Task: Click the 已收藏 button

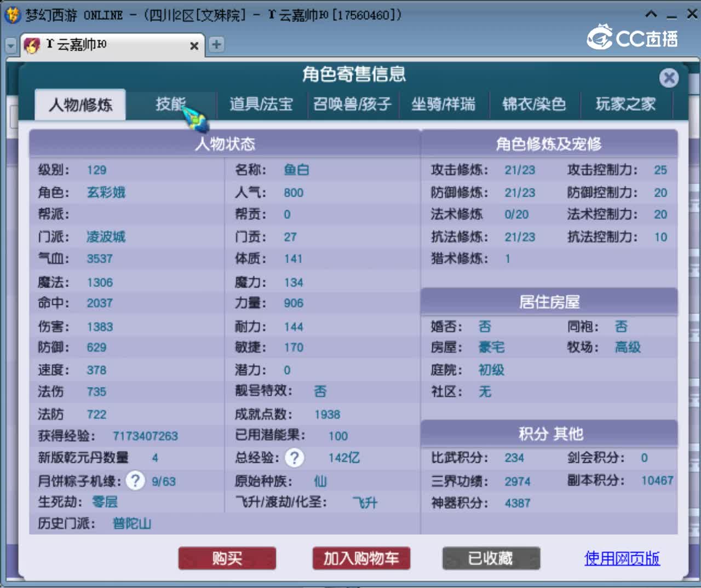Action: pos(491,558)
